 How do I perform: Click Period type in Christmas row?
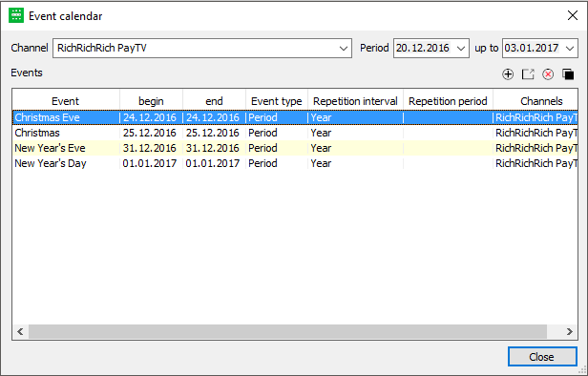click(x=262, y=133)
